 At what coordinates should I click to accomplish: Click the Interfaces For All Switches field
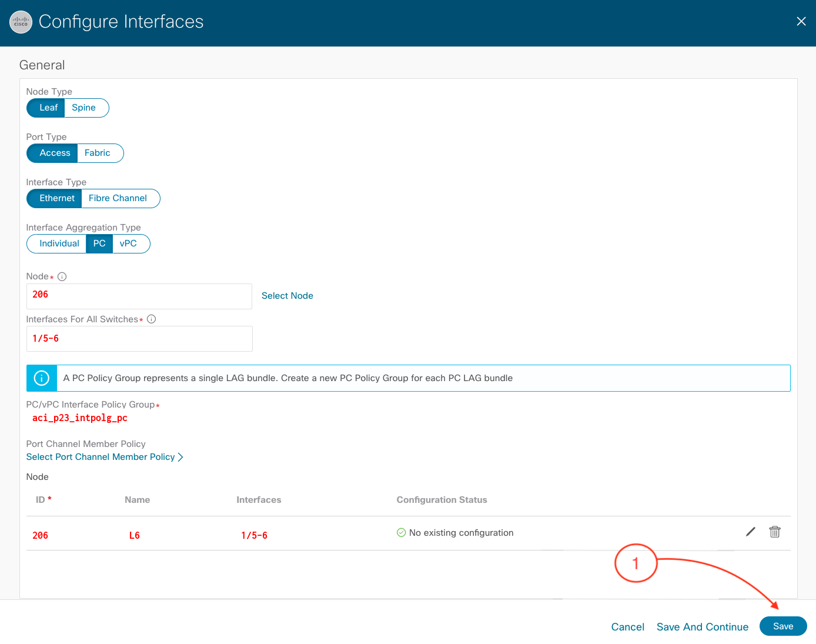point(139,339)
